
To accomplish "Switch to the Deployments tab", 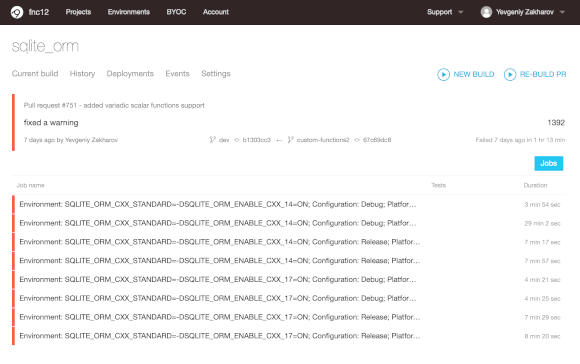I will [x=130, y=74].
